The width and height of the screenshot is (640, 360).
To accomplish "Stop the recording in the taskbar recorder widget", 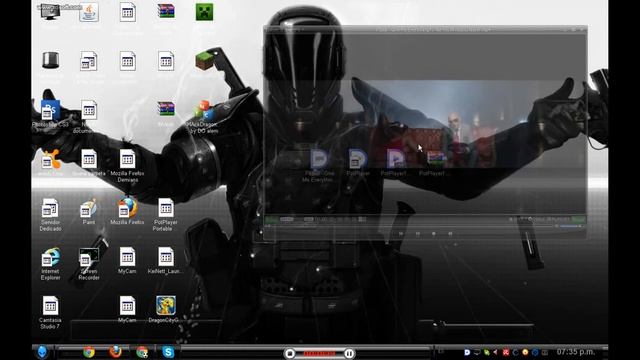I will 289,353.
